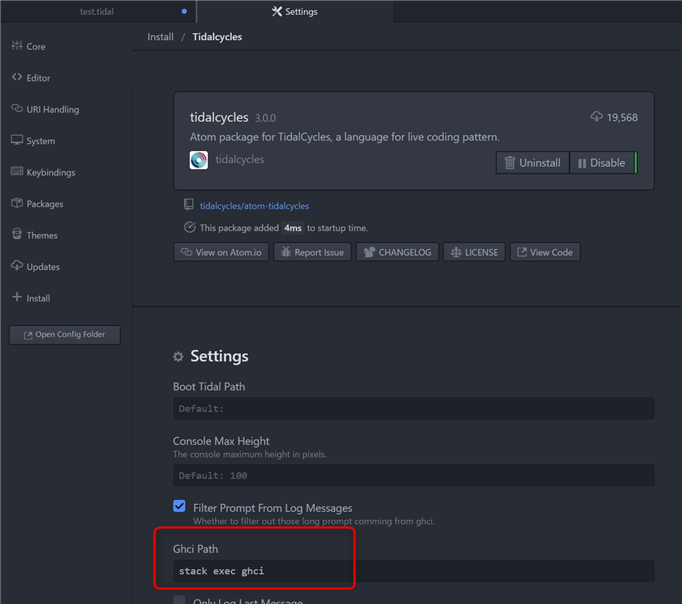Image resolution: width=682 pixels, height=604 pixels.
Task: Click the Report Issue button
Action: [x=312, y=252]
